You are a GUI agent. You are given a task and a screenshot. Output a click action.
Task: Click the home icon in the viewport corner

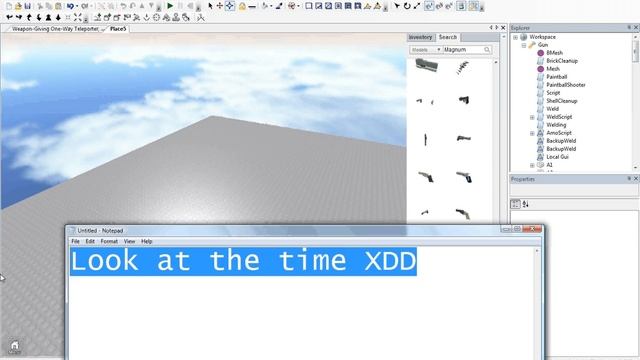[15, 346]
